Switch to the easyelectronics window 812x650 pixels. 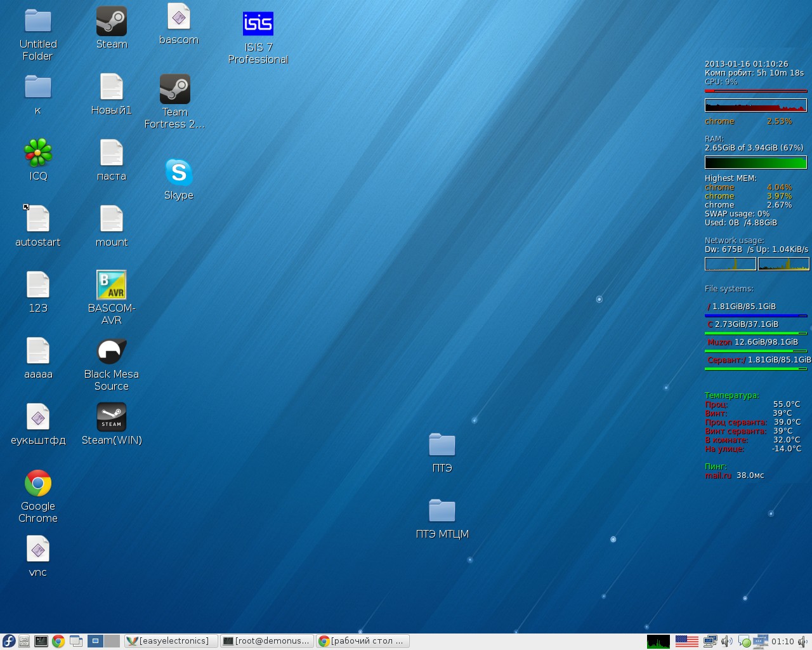tap(171, 641)
